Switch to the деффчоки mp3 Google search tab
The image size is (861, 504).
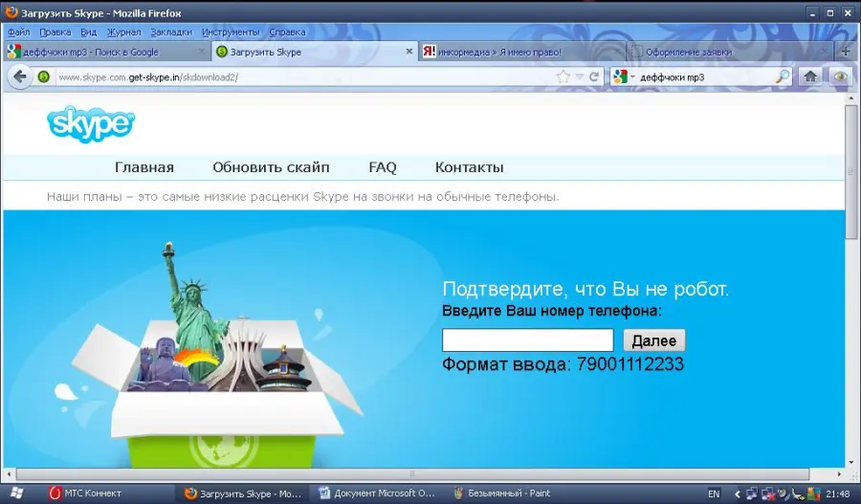[106, 52]
